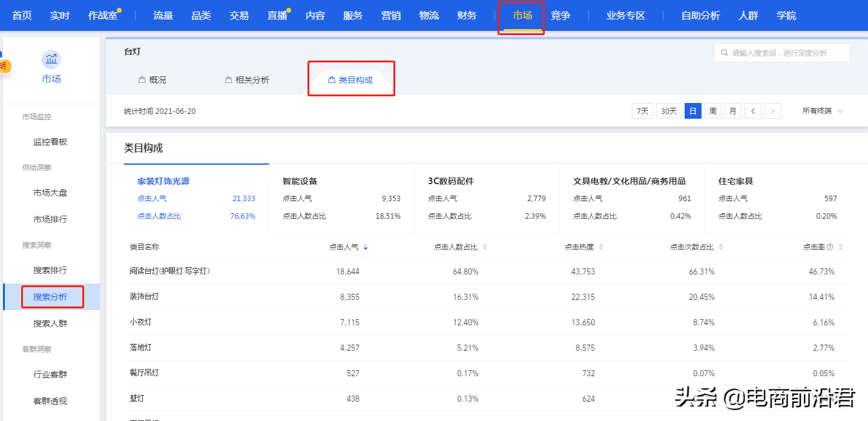
Task: Switch to the 竞争 section in top navigation
Action: 561,15
